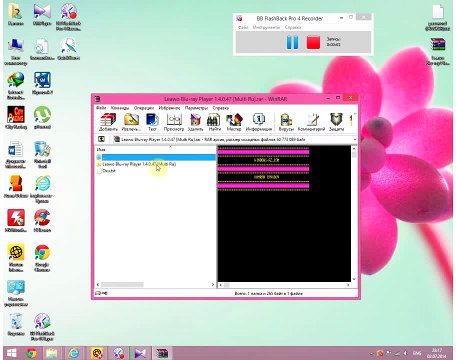456x360 pixels.
Task: Click the Добавить (Add) toolbar icon in WinRAR
Action: [x=108, y=122]
